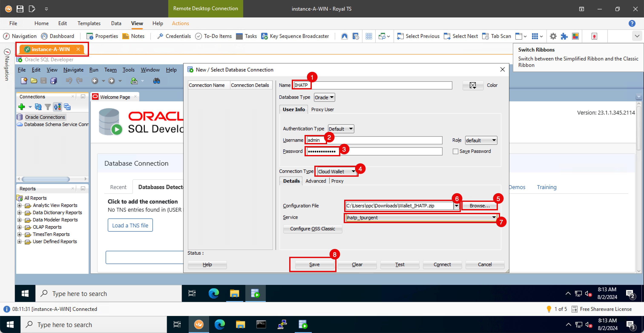Click the Test connection button
The height and width of the screenshot is (333, 644).
click(400, 264)
